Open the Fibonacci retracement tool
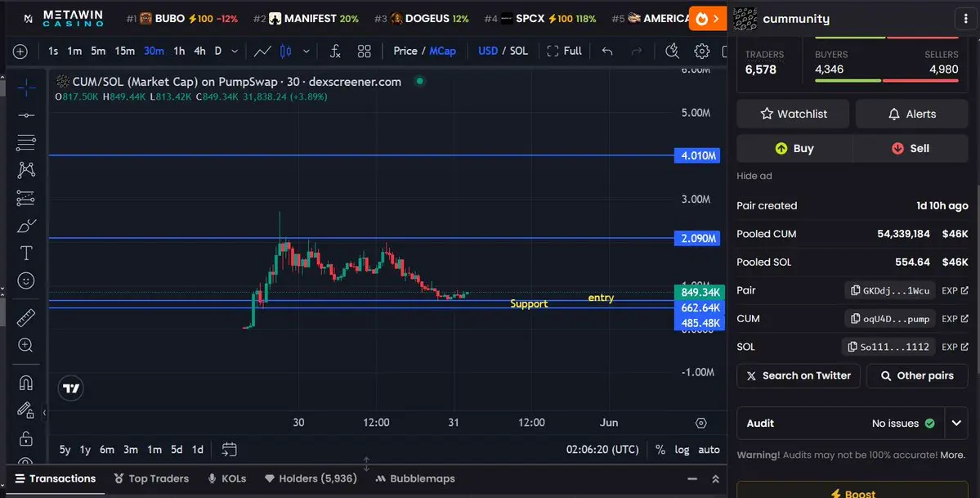The width and height of the screenshot is (980, 498). tap(26, 143)
